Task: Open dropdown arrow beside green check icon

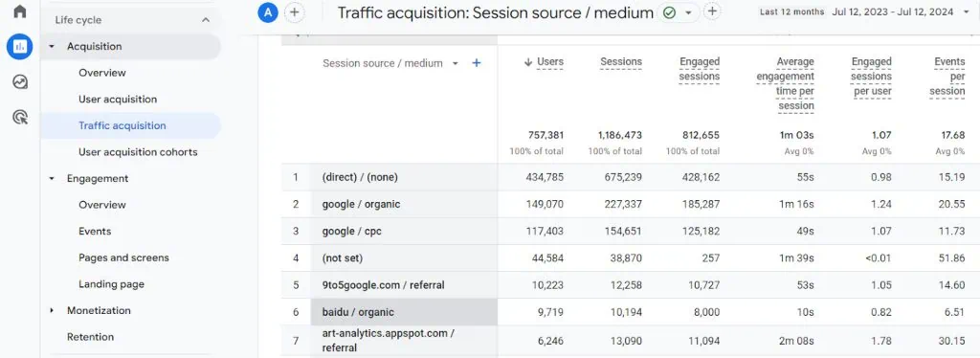Action: (x=688, y=12)
